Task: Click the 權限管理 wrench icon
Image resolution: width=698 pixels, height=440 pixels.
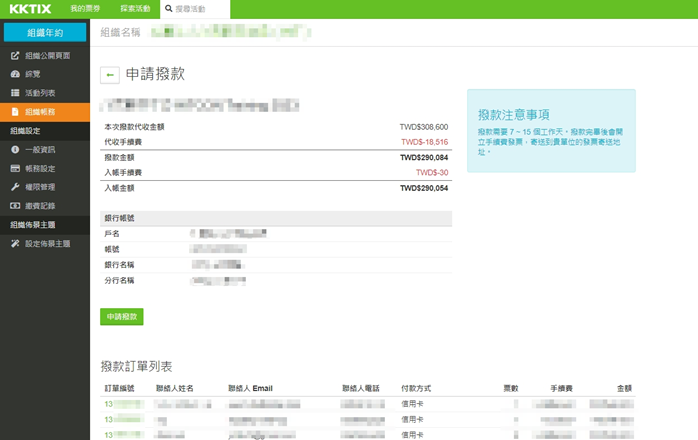Action: 15,187
